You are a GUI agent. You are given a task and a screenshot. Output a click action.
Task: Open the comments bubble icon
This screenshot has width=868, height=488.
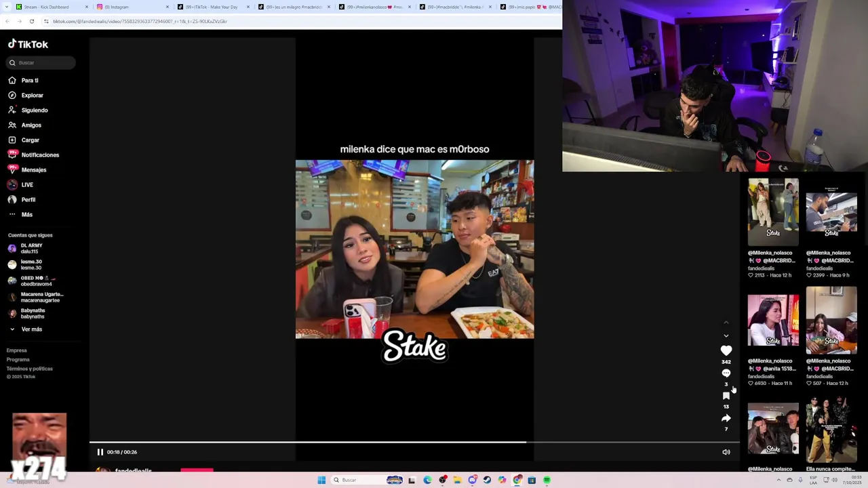726,373
